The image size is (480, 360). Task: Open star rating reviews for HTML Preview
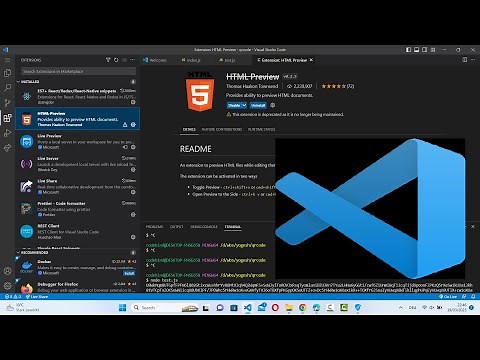coord(338,86)
